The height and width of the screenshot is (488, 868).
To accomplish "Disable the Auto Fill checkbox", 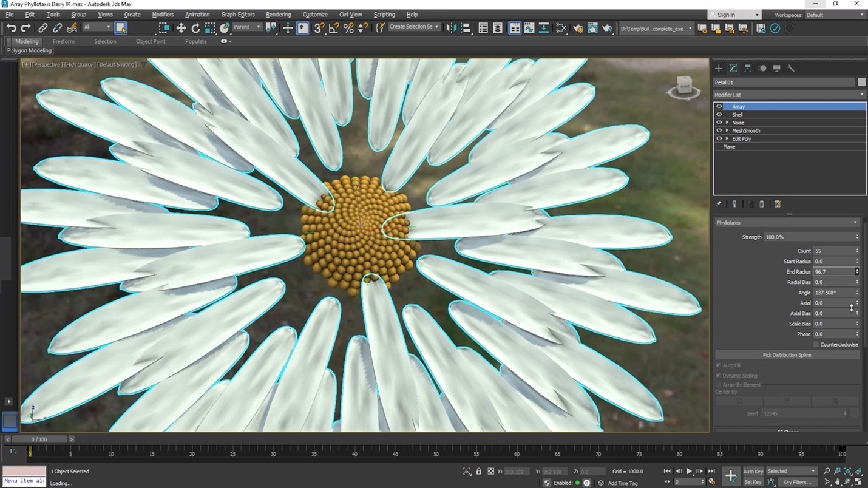I will tap(718, 365).
